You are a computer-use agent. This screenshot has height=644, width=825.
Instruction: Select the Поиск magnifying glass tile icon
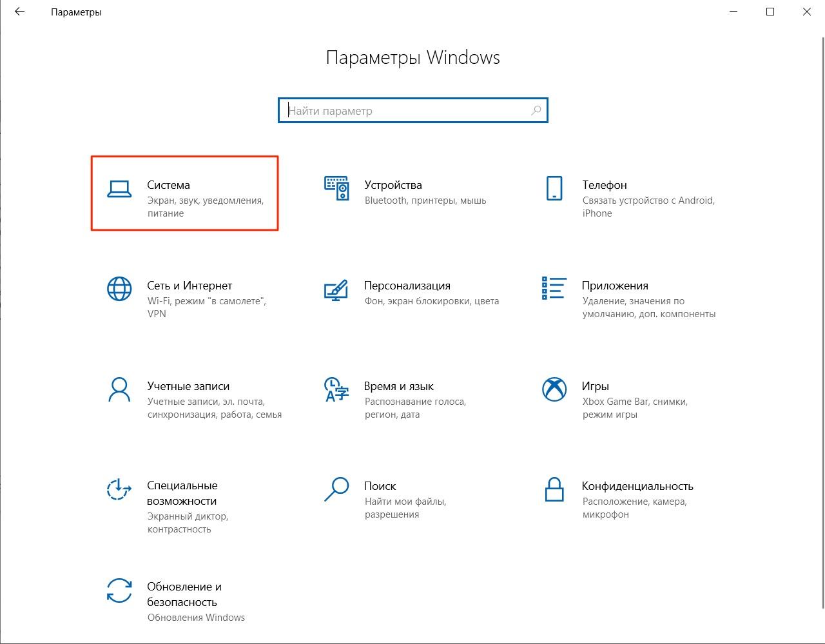[x=336, y=489]
